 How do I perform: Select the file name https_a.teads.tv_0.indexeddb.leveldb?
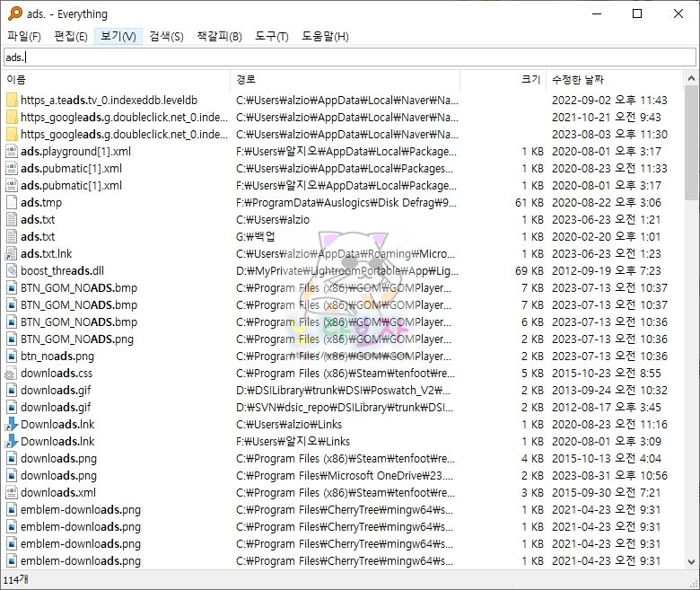pyautogui.click(x=109, y=100)
